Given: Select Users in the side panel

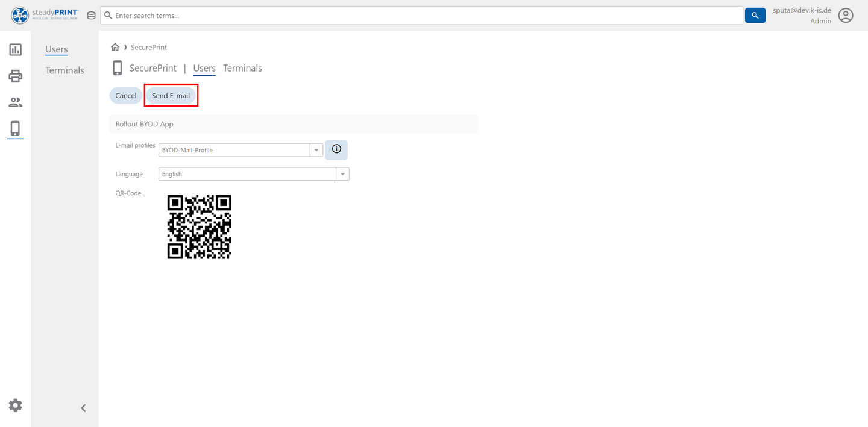Looking at the screenshot, I should tap(57, 49).
